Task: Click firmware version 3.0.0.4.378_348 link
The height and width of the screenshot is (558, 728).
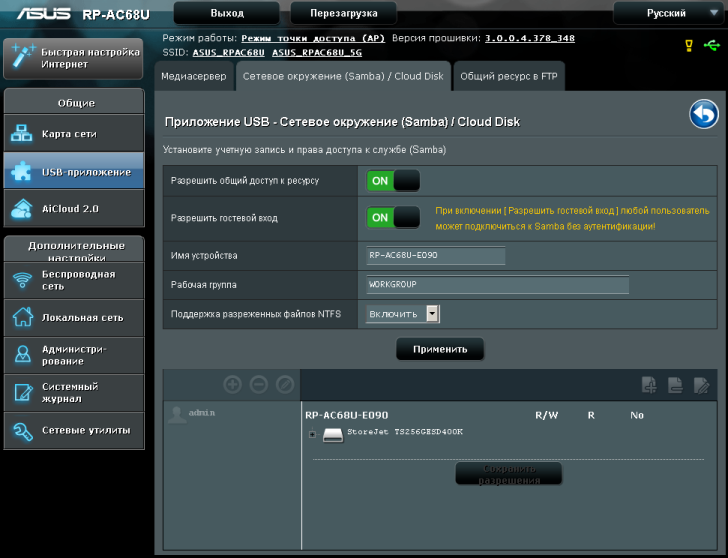Action: coord(530,39)
